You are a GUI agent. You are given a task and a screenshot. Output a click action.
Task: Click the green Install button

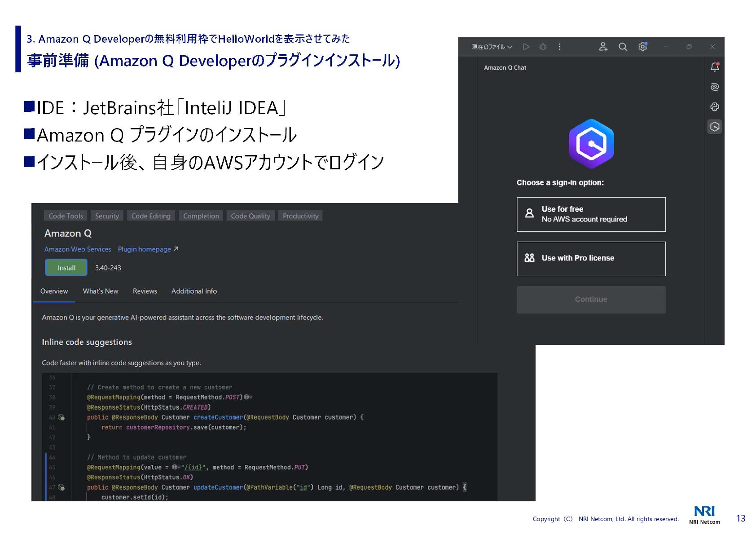[66, 268]
